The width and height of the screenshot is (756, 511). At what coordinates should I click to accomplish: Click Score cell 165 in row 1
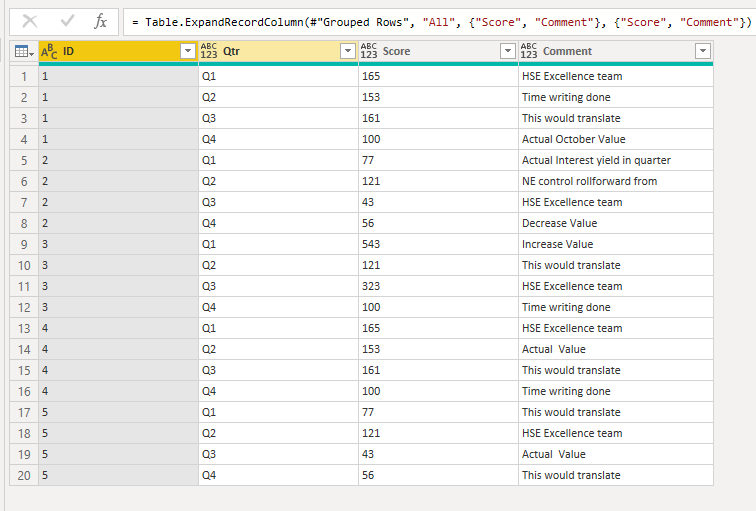438,76
